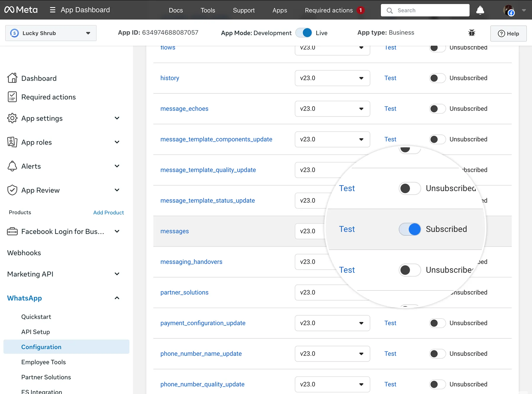This screenshot has height=394, width=532.
Task: Enable subscription for message_echoes
Action: 437,109
